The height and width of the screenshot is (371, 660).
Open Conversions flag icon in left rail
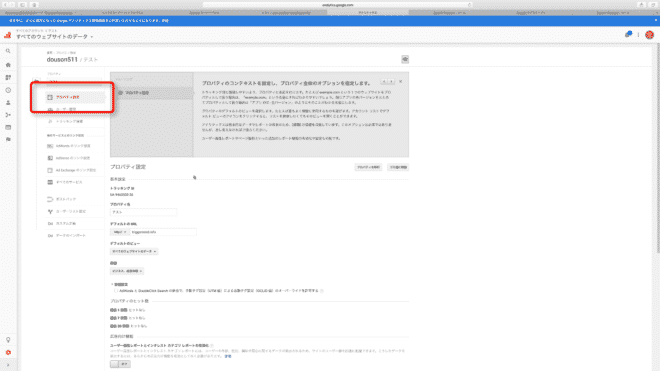tap(8, 139)
